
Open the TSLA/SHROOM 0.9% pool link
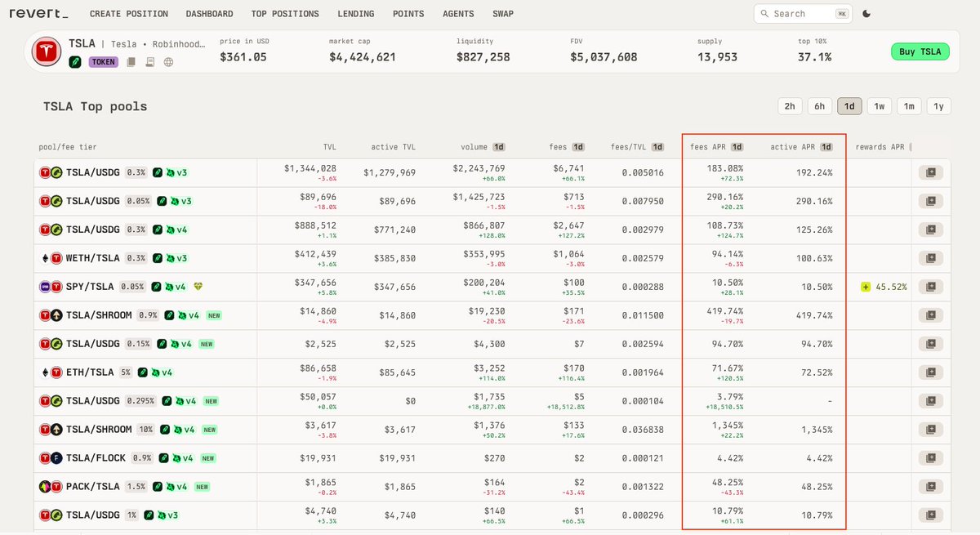pos(99,315)
